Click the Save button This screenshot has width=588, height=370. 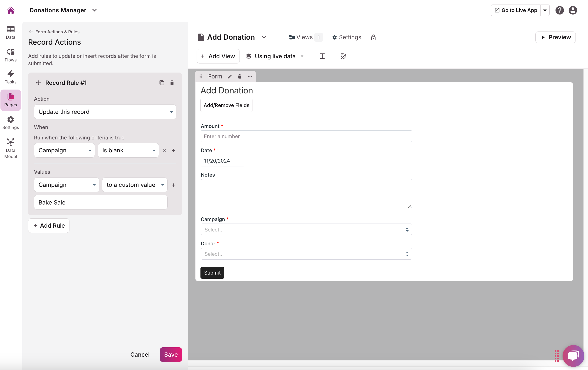click(171, 354)
